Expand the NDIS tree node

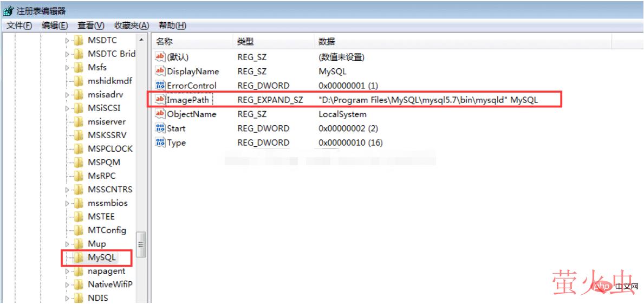click(x=67, y=298)
